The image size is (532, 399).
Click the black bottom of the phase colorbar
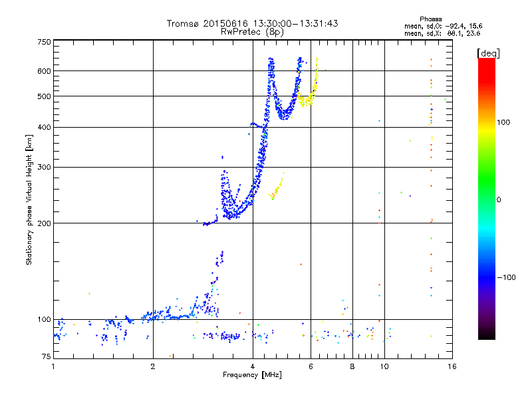487,334
